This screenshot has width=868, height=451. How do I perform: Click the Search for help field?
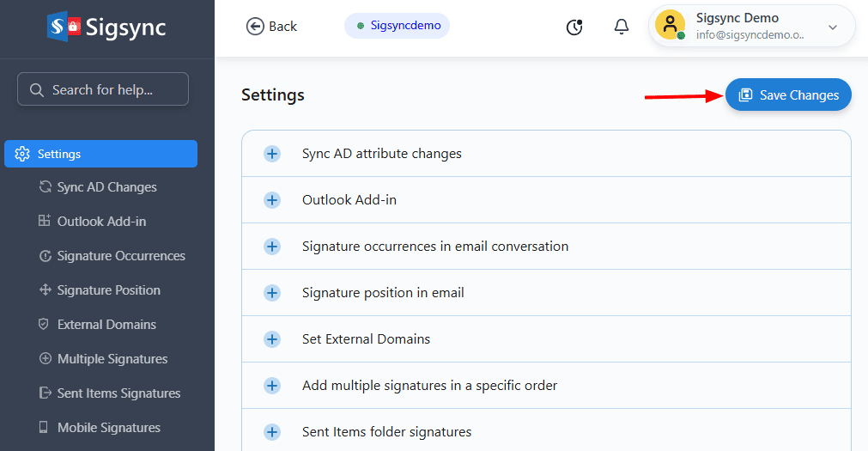[x=103, y=89]
